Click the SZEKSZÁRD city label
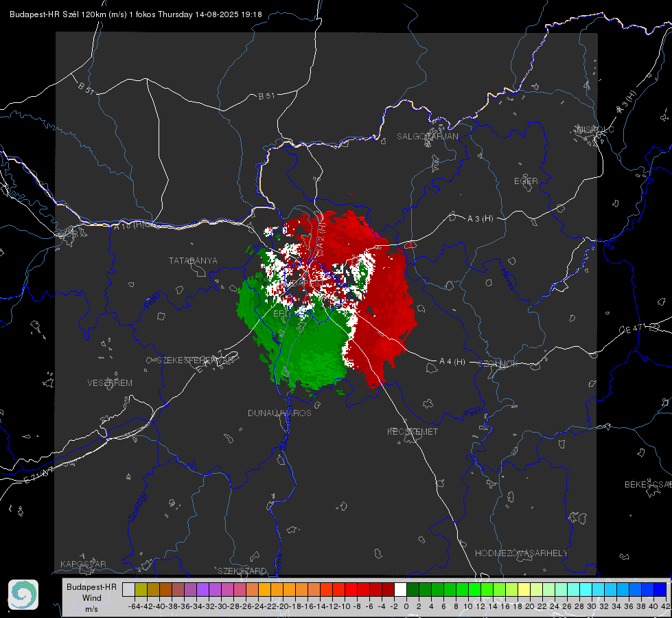672x618 pixels. coord(242,571)
